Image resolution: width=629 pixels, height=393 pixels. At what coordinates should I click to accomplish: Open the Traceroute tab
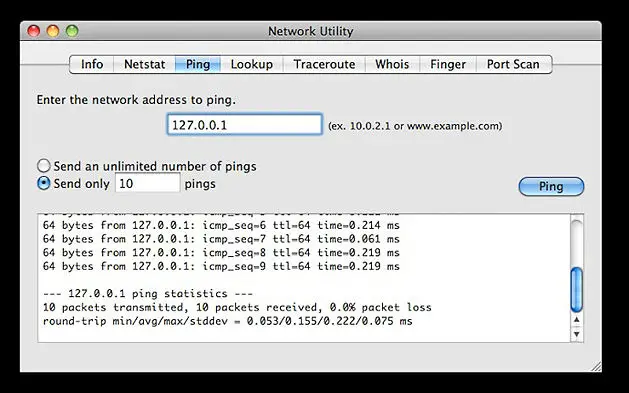point(324,65)
